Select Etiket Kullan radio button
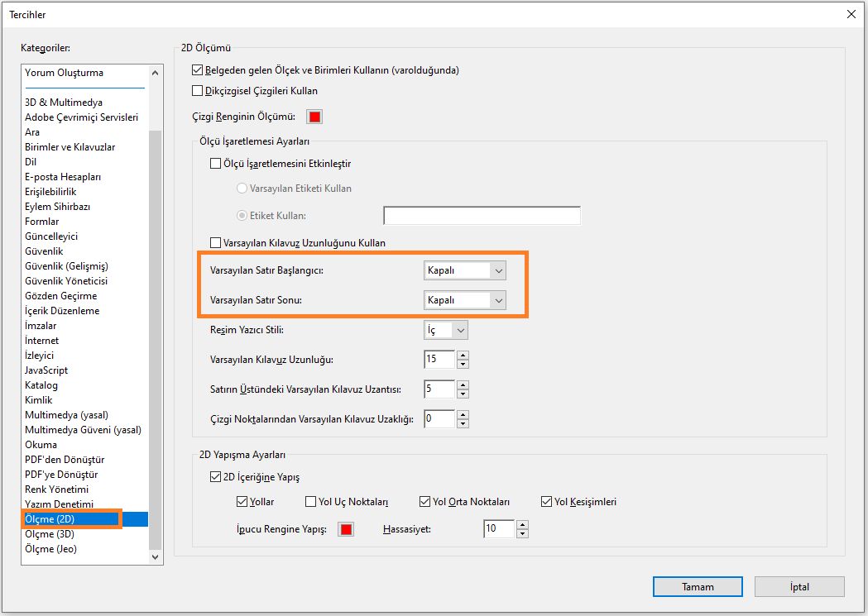Screen dimensions: 868x616 coord(242,216)
